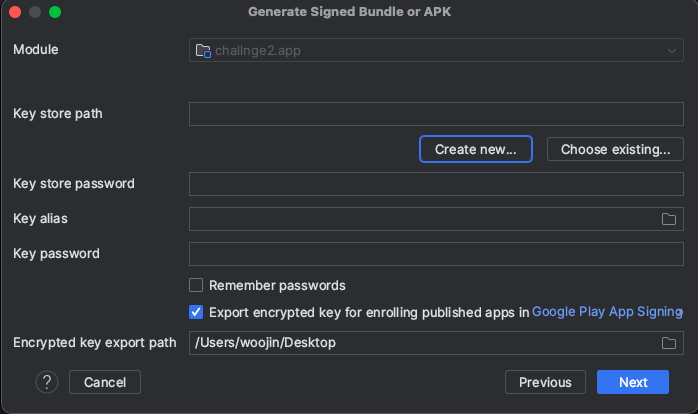Open the challnge2.app module combo box
The height and width of the screenshot is (414, 698).
click(x=436, y=50)
